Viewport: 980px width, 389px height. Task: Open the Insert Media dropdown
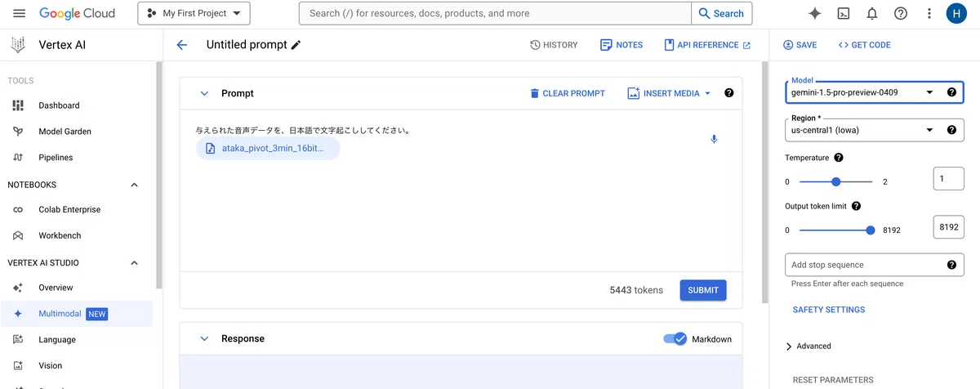click(x=670, y=93)
